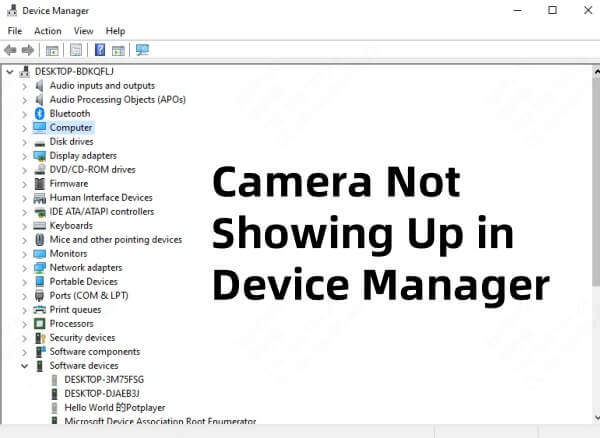600x438 pixels.
Task: Click the Human Interface Devices icon
Action: point(39,198)
